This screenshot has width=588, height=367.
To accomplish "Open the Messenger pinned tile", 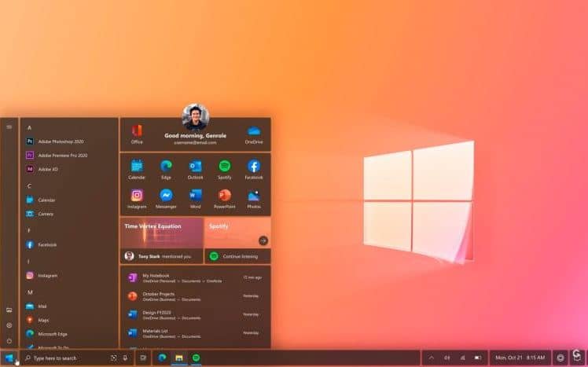I will point(166,197).
